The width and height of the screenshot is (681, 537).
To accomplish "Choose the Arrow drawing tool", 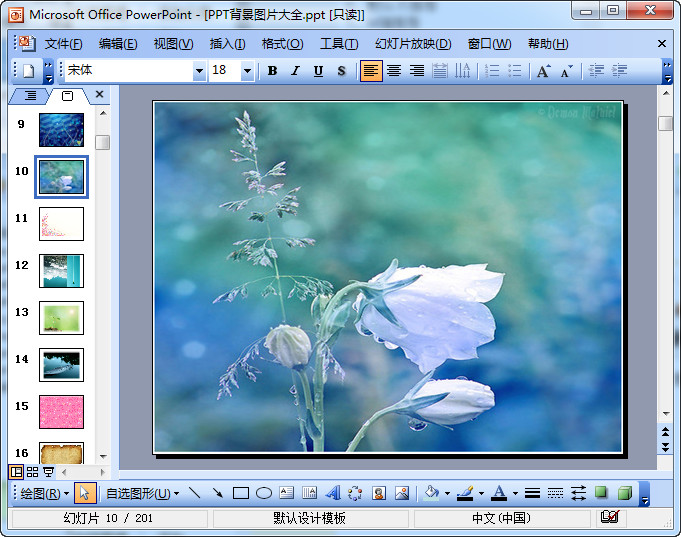I will click(x=217, y=493).
